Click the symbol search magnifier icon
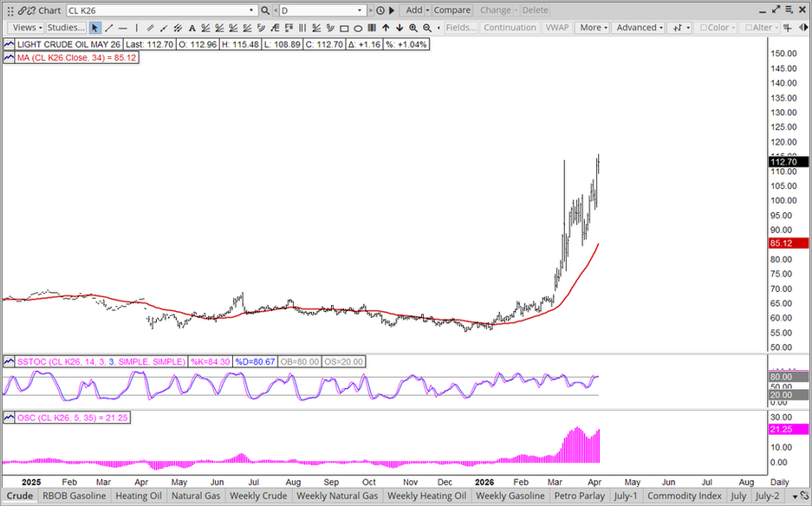812x506 pixels. (x=265, y=10)
